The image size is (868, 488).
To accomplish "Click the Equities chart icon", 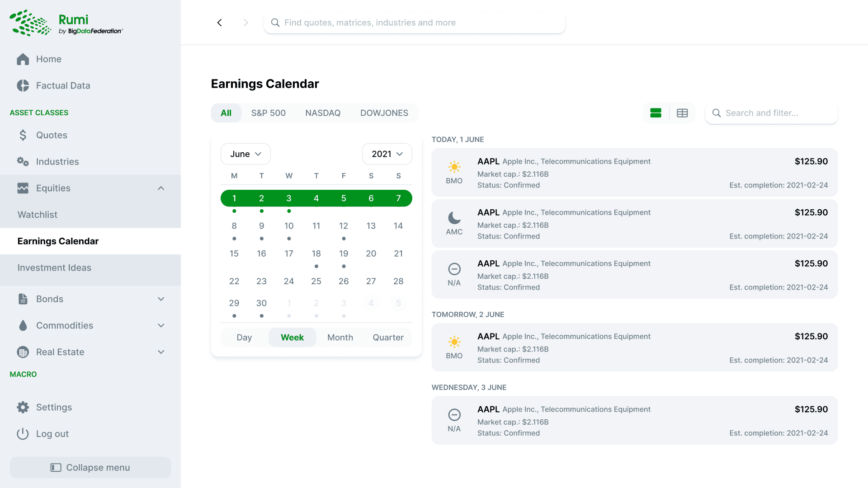I will 23,188.
